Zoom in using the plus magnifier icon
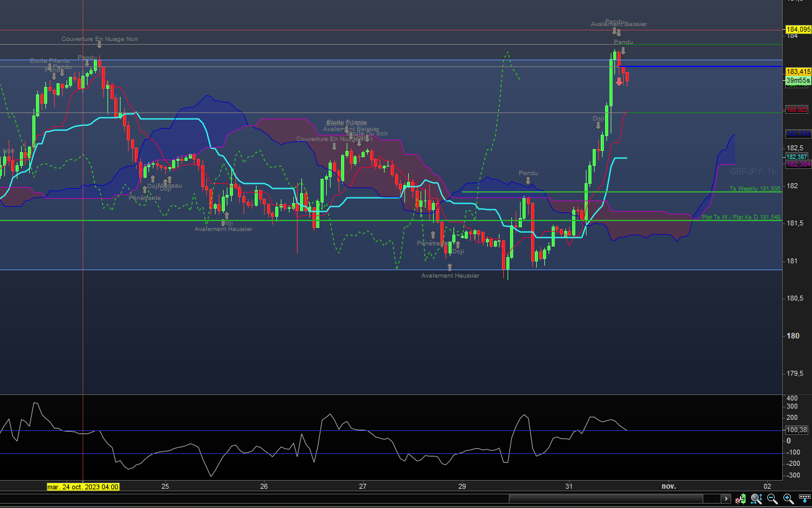Viewport: 812px width, 508px height. 788,499
